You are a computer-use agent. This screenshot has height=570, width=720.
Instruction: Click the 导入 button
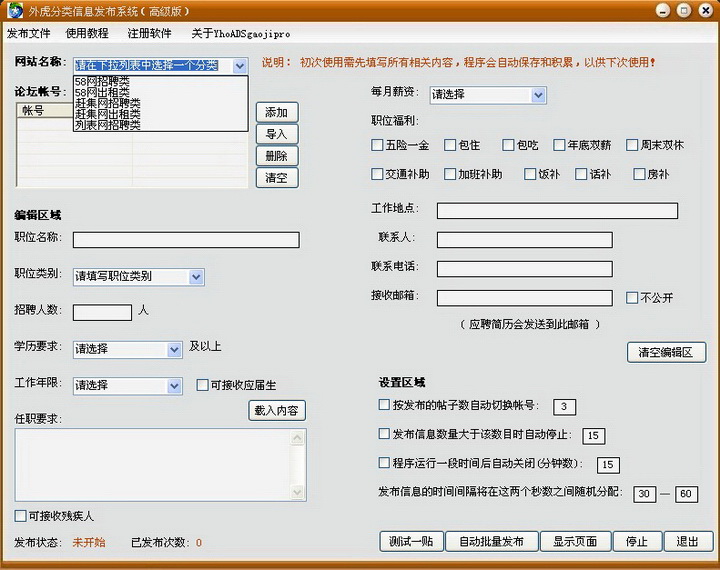click(x=277, y=134)
